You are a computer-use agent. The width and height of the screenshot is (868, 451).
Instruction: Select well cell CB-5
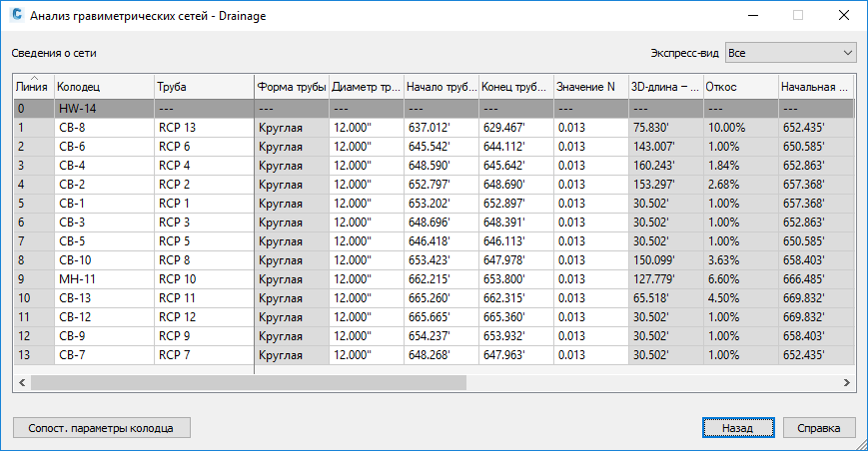[x=104, y=241]
